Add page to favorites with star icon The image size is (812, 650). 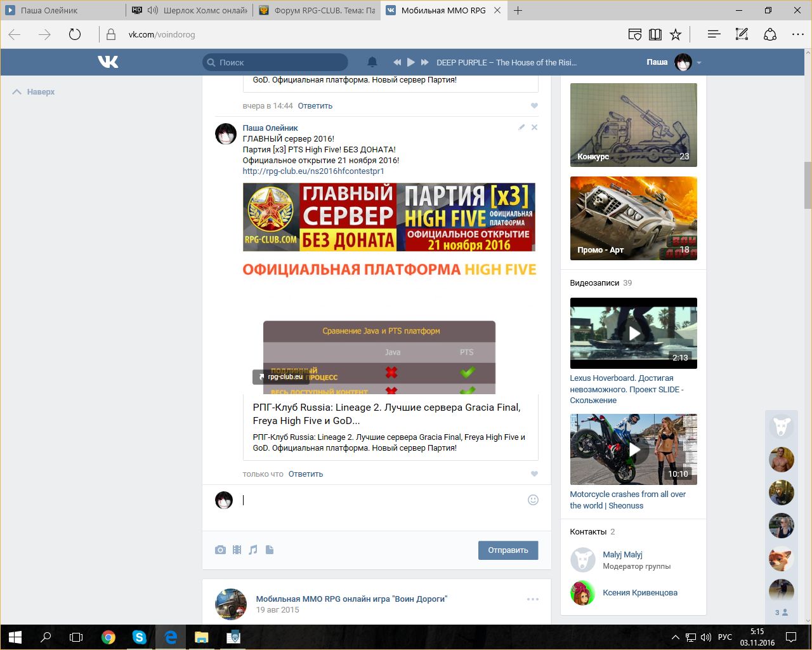click(x=676, y=34)
